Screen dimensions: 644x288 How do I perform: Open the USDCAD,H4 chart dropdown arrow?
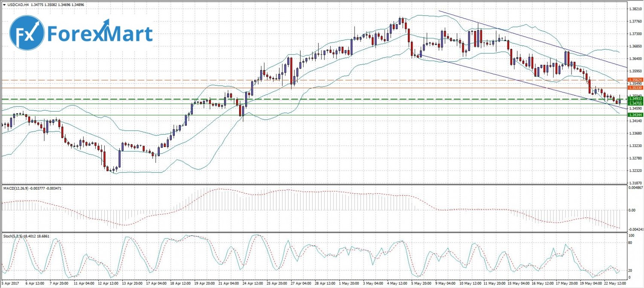(x=3, y=4)
